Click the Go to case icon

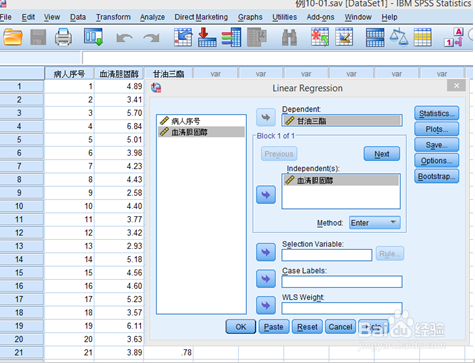(x=183, y=37)
